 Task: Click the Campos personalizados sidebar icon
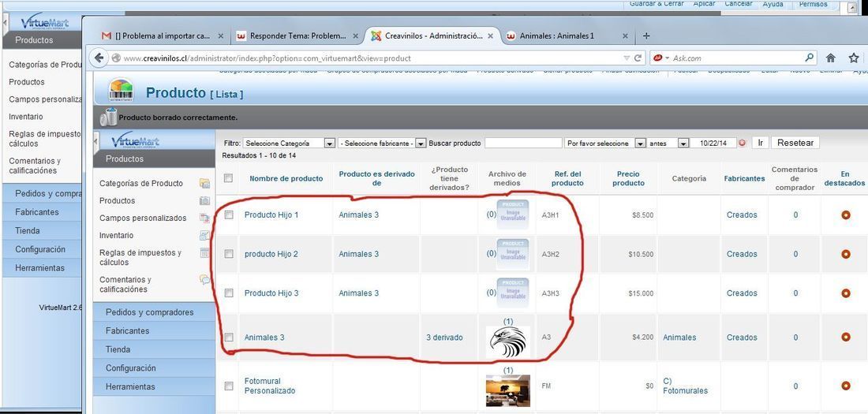[205, 218]
